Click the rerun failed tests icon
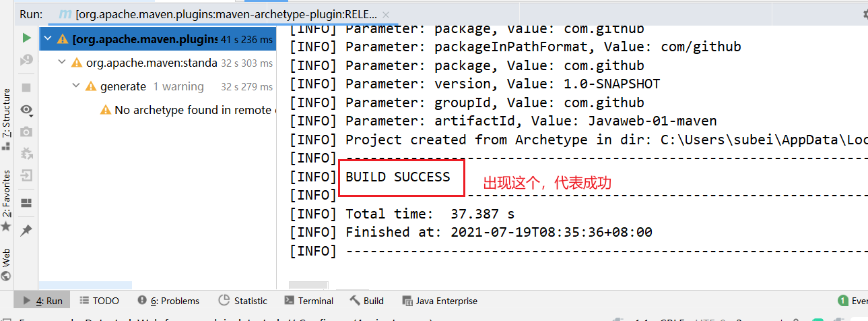The image size is (868, 321). [26, 61]
